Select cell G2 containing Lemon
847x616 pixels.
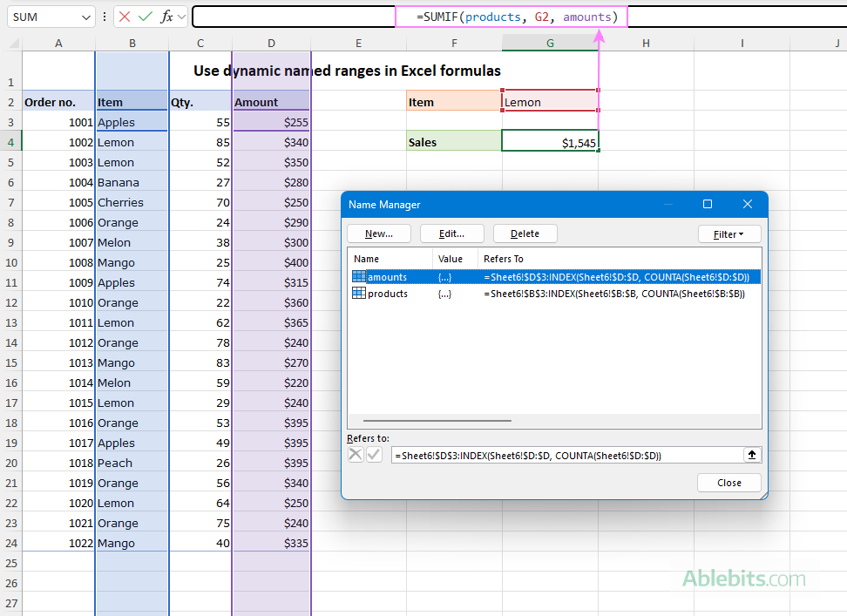[550, 102]
